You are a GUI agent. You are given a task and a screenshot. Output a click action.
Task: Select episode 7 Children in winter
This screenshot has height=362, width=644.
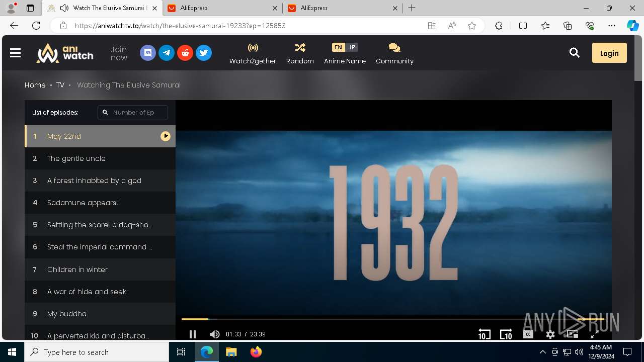(x=100, y=269)
